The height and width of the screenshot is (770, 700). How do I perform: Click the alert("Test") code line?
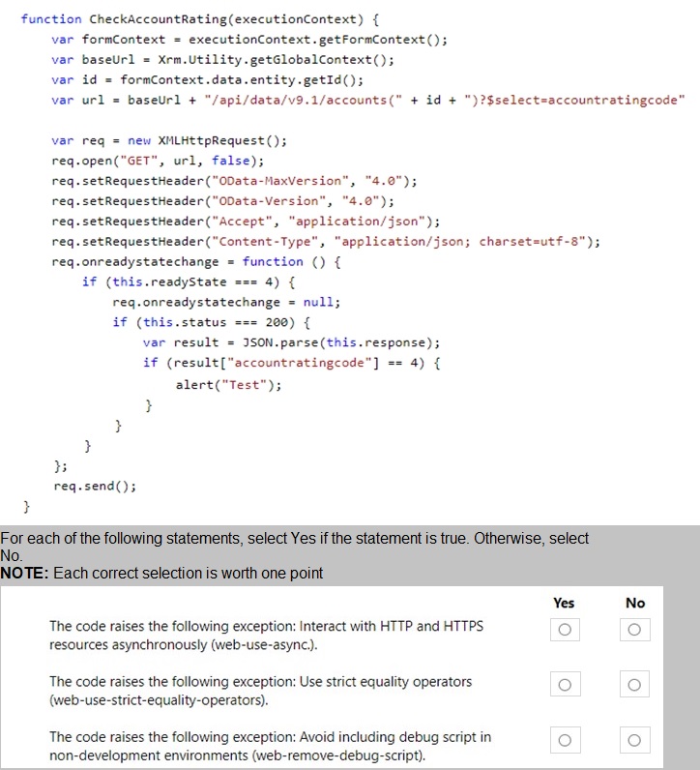point(228,384)
